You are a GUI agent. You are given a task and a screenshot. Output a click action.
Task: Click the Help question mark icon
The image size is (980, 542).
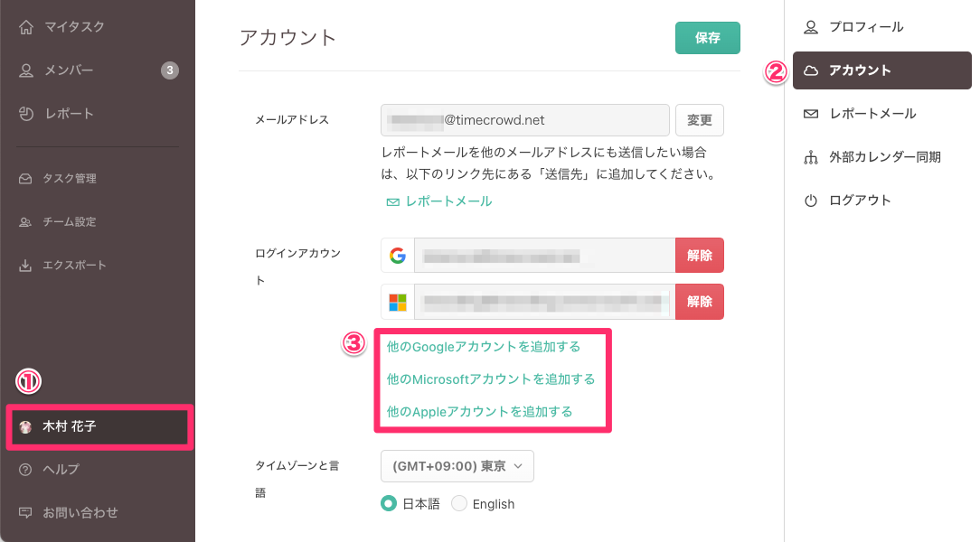(25, 469)
